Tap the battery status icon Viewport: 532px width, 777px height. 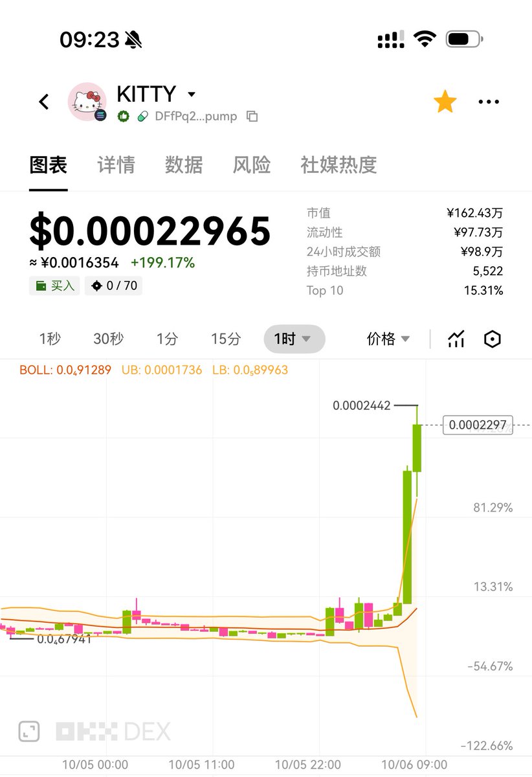[x=465, y=39]
